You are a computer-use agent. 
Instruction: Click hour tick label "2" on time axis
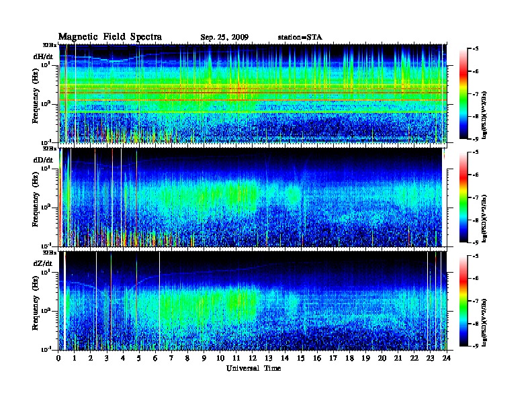tap(91, 358)
